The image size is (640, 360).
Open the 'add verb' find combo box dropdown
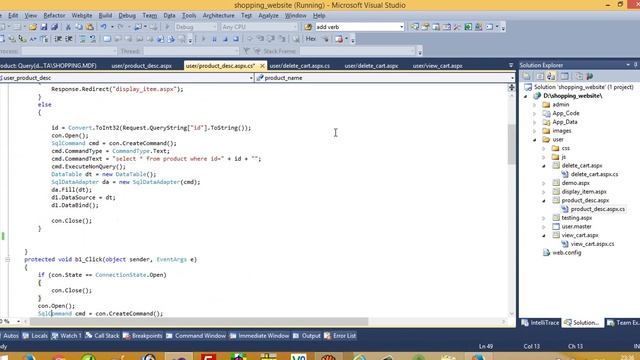[401, 27]
